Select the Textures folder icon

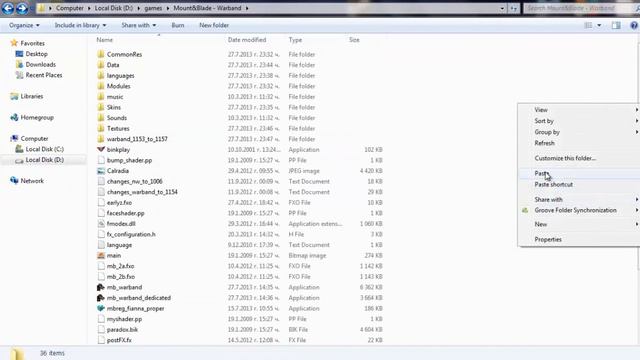pyautogui.click(x=101, y=129)
